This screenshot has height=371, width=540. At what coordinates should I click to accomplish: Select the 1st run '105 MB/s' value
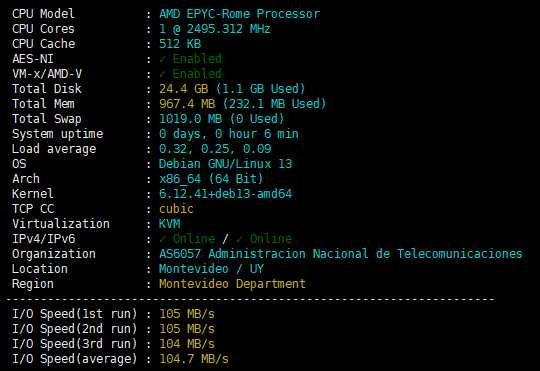pyautogui.click(x=187, y=314)
